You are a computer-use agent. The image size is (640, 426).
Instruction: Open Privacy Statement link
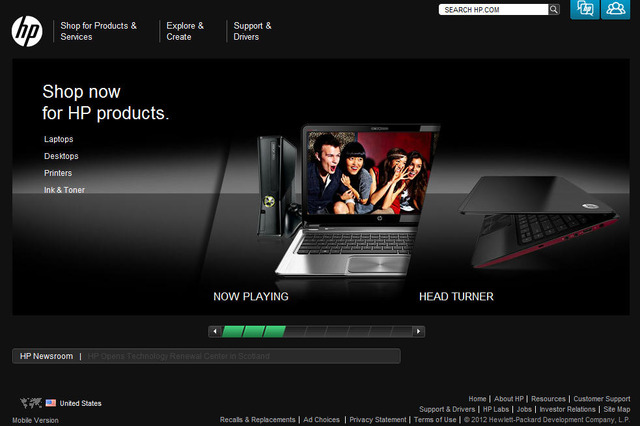point(378,420)
